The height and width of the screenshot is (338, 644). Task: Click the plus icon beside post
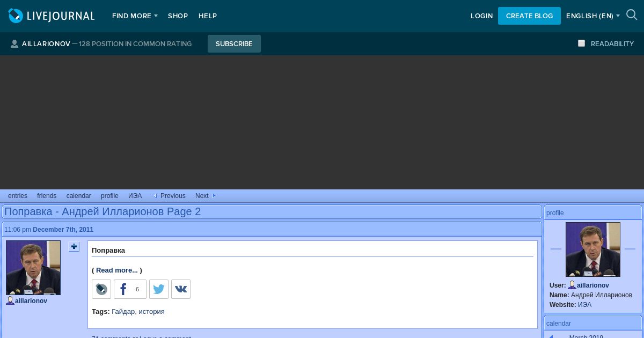pyautogui.click(x=74, y=247)
